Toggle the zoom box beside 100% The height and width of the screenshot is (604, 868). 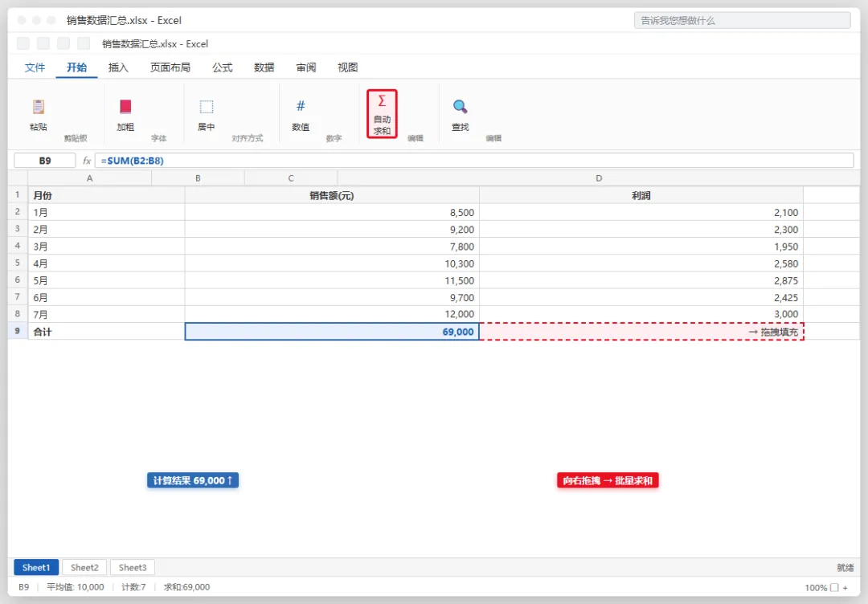[834, 587]
